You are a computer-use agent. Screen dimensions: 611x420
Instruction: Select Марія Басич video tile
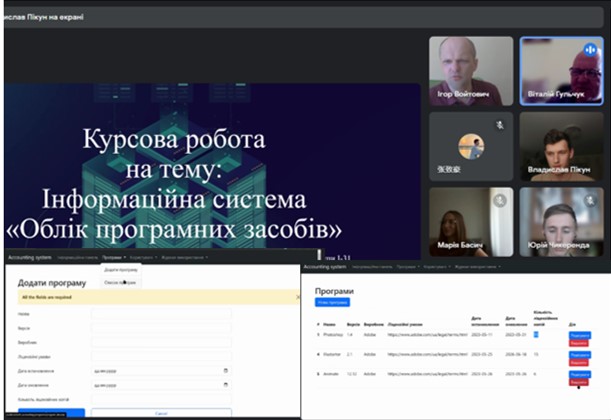471,222
